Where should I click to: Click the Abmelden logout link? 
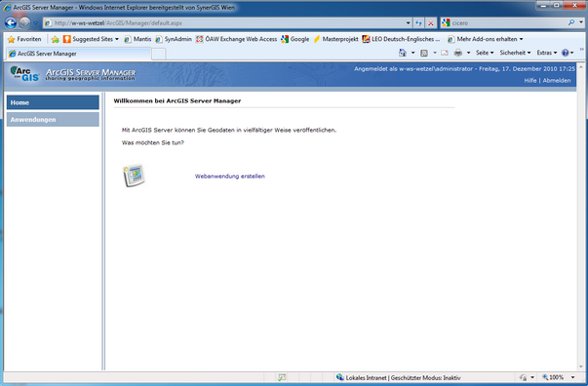tap(557, 81)
